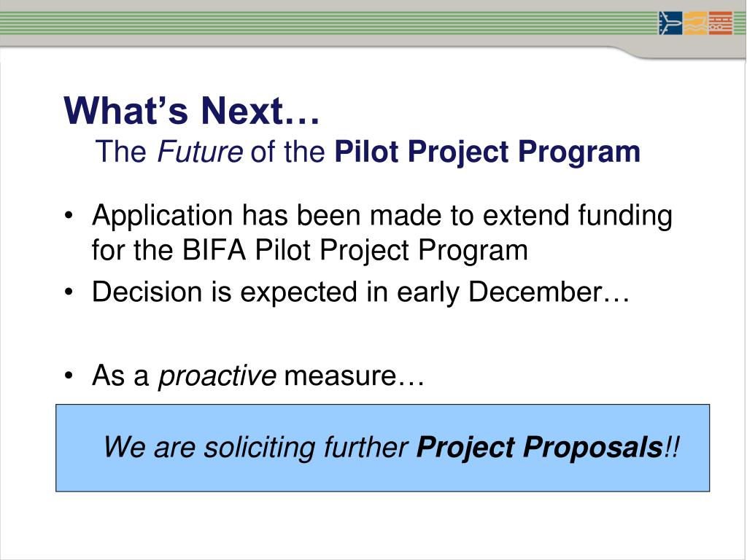Click the 'What's Next…' slide title

(192, 111)
